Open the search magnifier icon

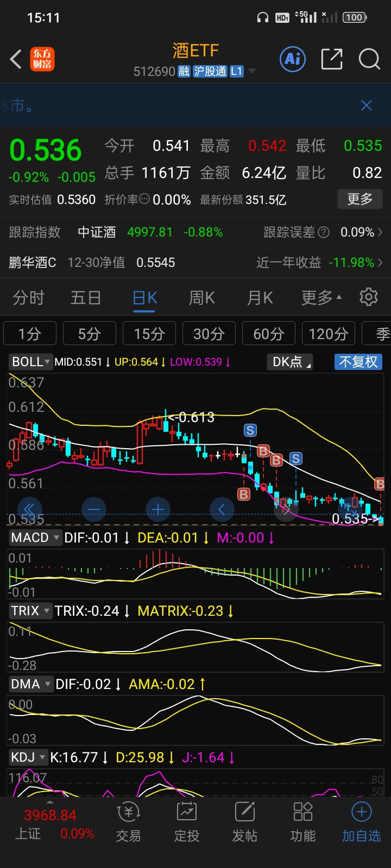tap(369, 59)
